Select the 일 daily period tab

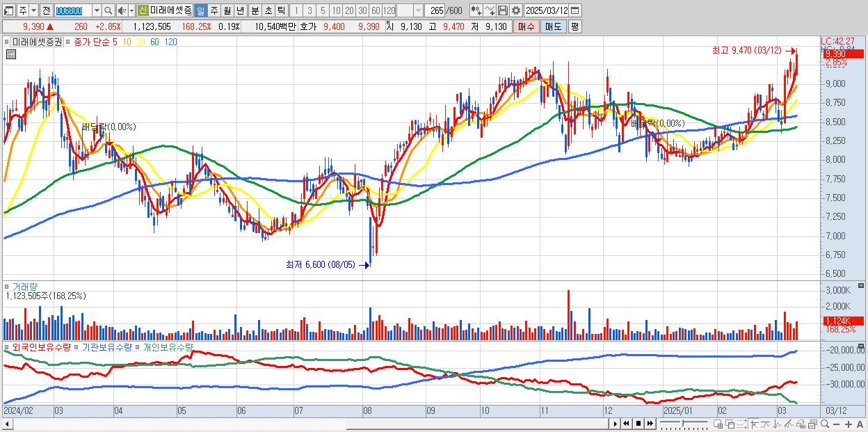click(200, 10)
